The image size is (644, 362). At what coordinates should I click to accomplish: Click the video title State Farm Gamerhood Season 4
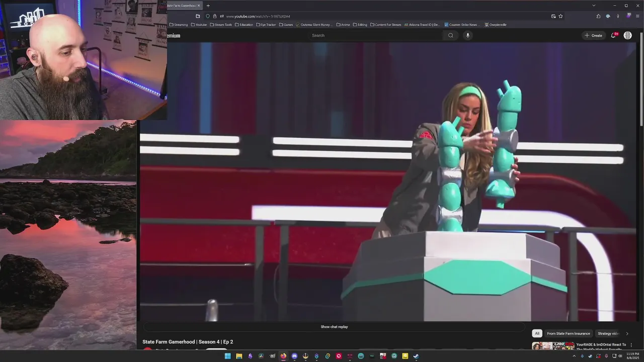click(x=188, y=342)
